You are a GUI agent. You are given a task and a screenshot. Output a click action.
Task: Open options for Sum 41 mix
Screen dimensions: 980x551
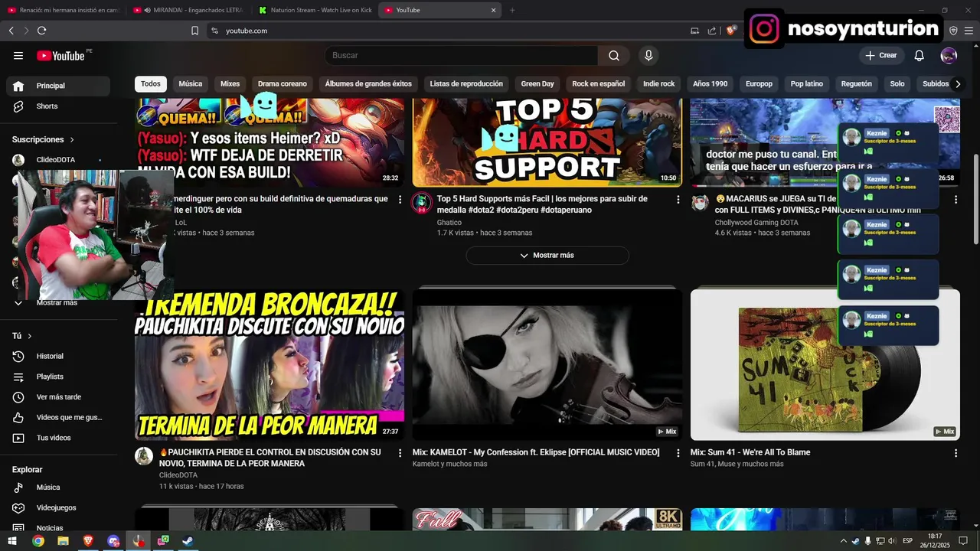click(x=955, y=453)
